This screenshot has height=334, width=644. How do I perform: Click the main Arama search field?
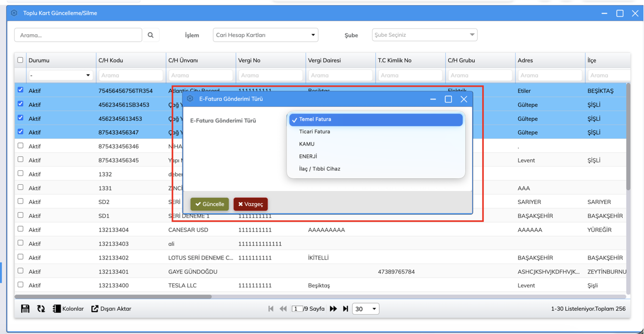click(78, 35)
